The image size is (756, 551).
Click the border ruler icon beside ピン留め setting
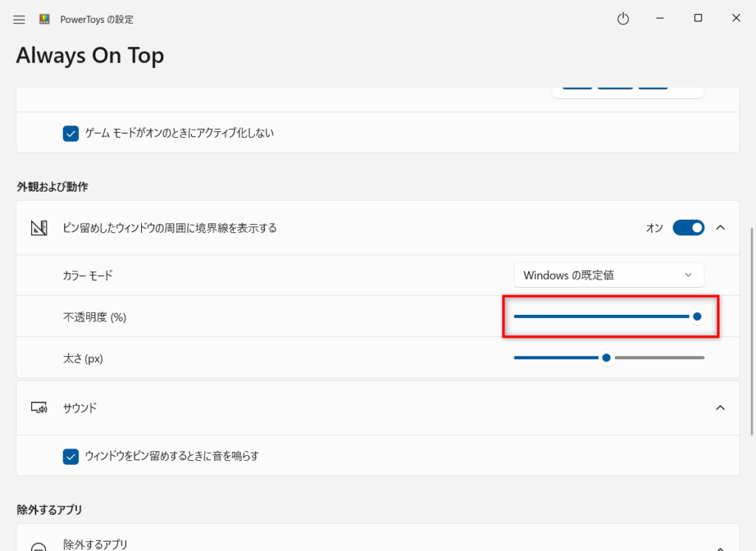coord(39,228)
